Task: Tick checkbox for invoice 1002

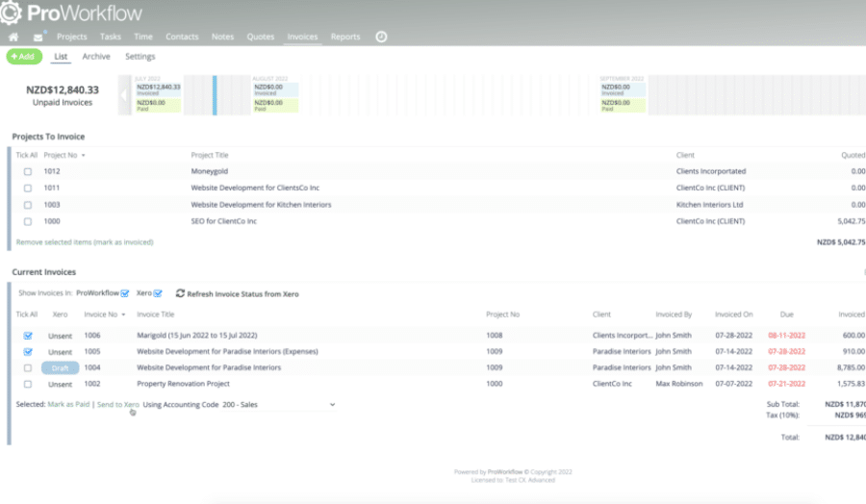Action: click(28, 384)
